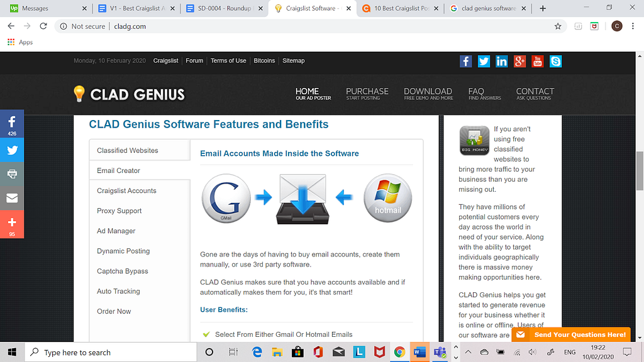Image resolution: width=644 pixels, height=362 pixels.
Task: Switch to the 10 Best Craigslist browser tab
Action: (x=401, y=8)
